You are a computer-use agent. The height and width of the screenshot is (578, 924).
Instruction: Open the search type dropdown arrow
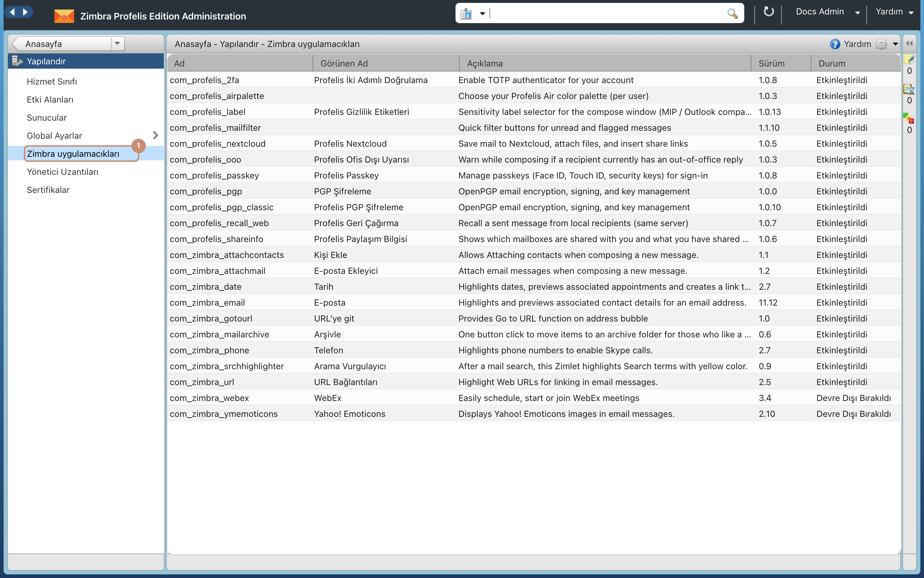click(x=483, y=14)
